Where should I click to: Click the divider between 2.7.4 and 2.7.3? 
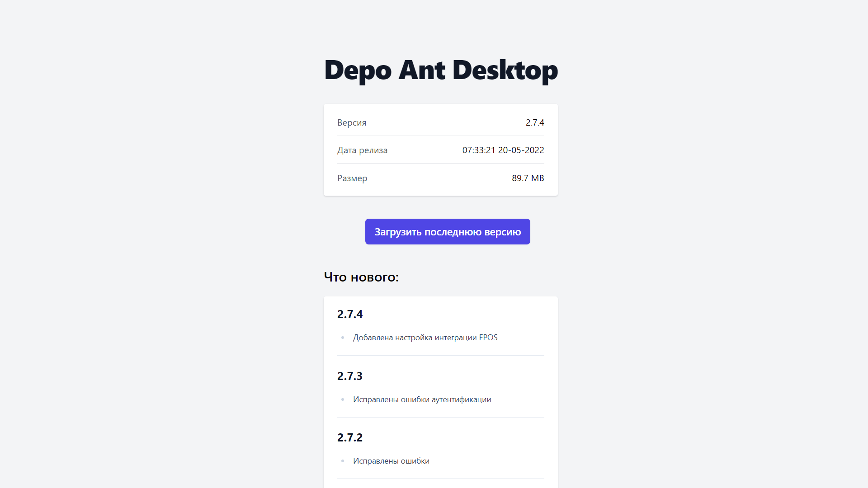tap(440, 356)
